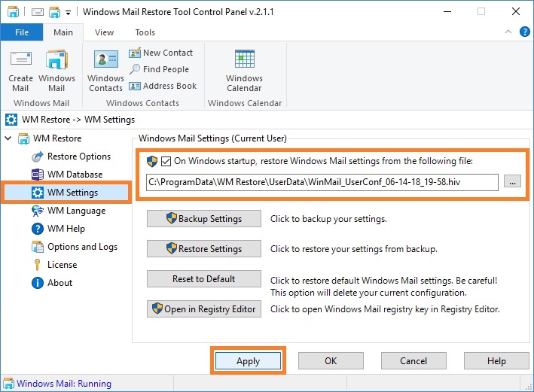Image resolution: width=534 pixels, height=392 pixels.
Task: Click Windows Mail: Running status text
Action: point(64,384)
